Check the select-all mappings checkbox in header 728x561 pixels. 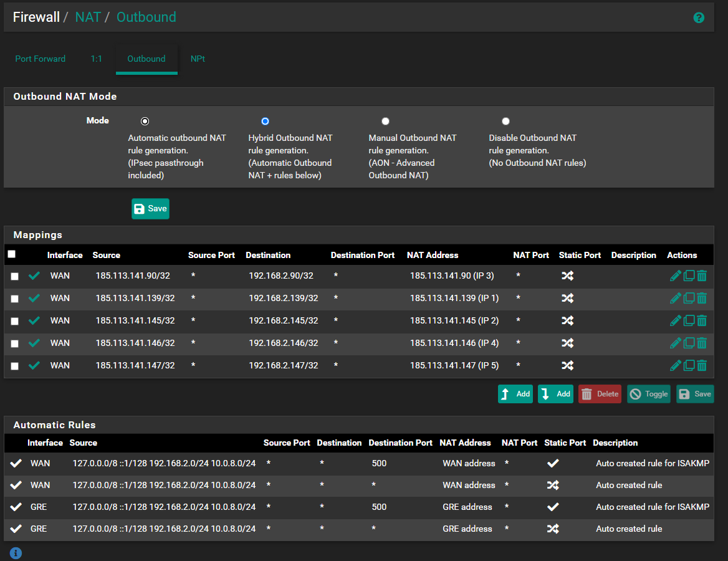tap(11, 254)
